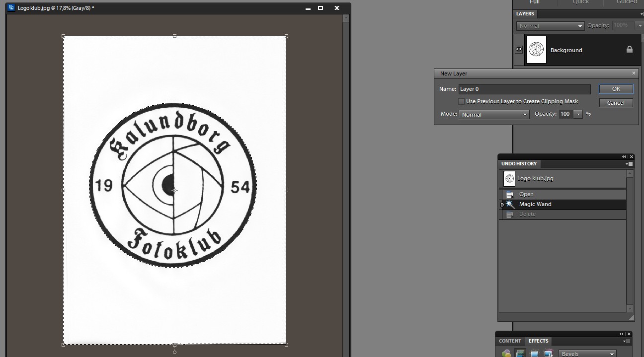Click the Name field containing Layer 0
Viewport: 644px width, 357px height.
click(x=524, y=89)
